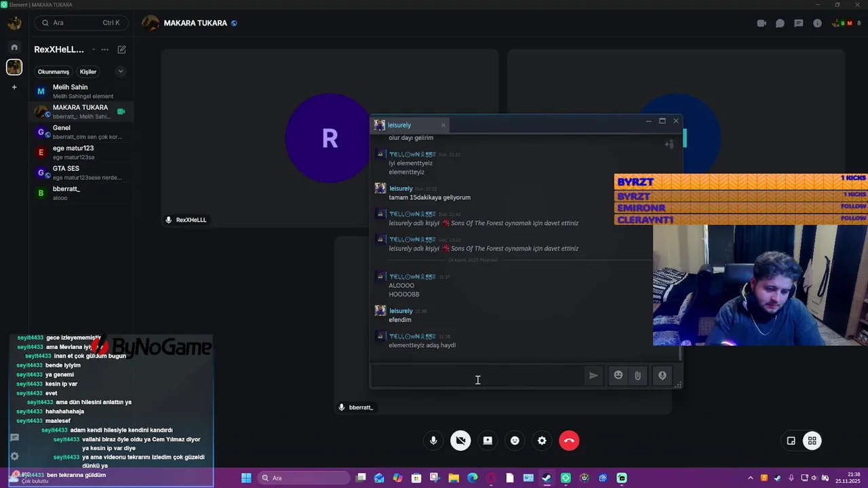Start video call from room header
The width and height of the screenshot is (868, 488).
(x=762, y=23)
